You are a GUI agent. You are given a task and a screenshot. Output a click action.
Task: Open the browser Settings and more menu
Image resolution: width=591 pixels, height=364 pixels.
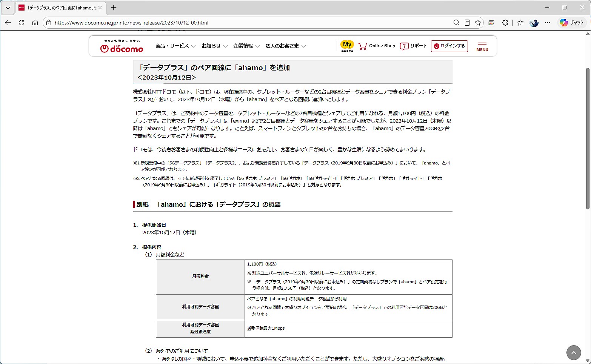[x=548, y=23]
